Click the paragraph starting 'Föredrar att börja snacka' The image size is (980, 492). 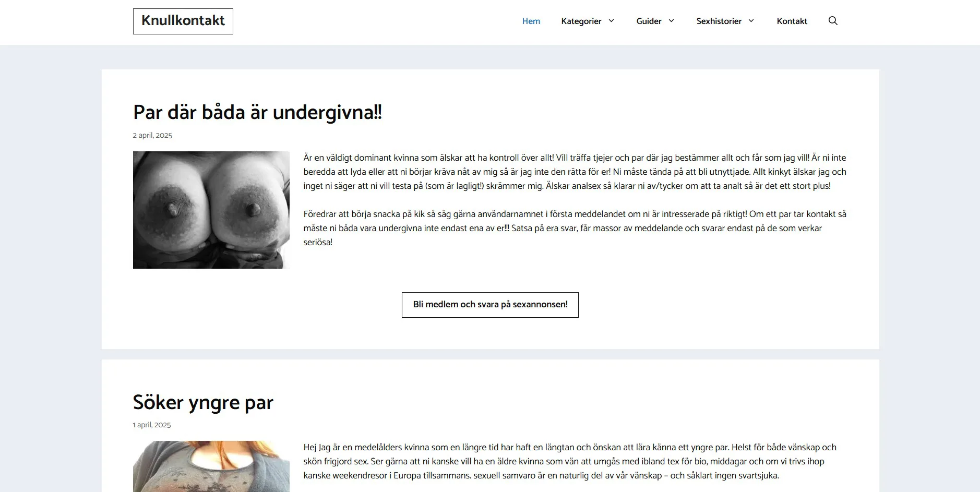574,228
